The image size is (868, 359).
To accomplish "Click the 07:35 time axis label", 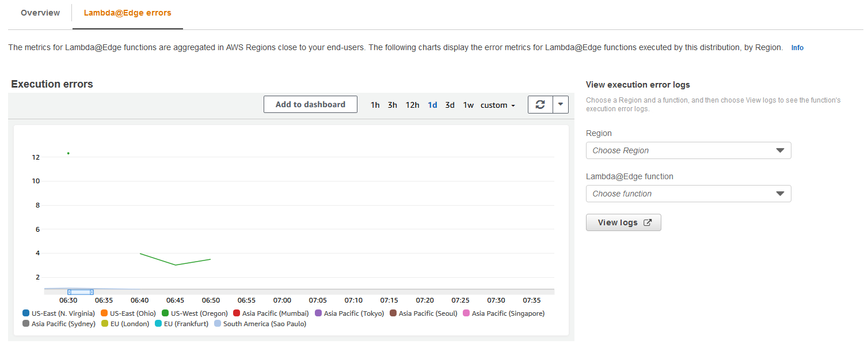I will [x=531, y=300].
